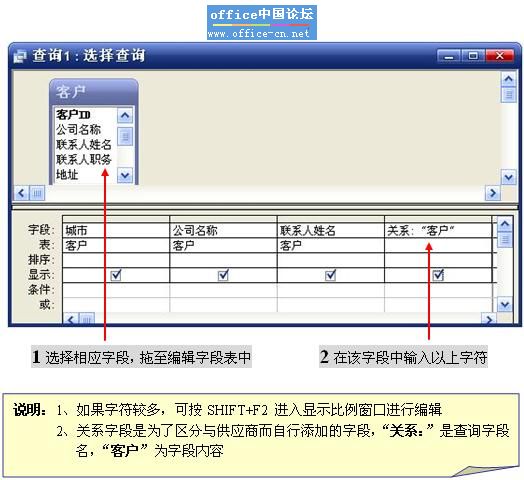Click up arrow of design grid vertical scrollbar
524x480 pixels.
click(x=505, y=224)
